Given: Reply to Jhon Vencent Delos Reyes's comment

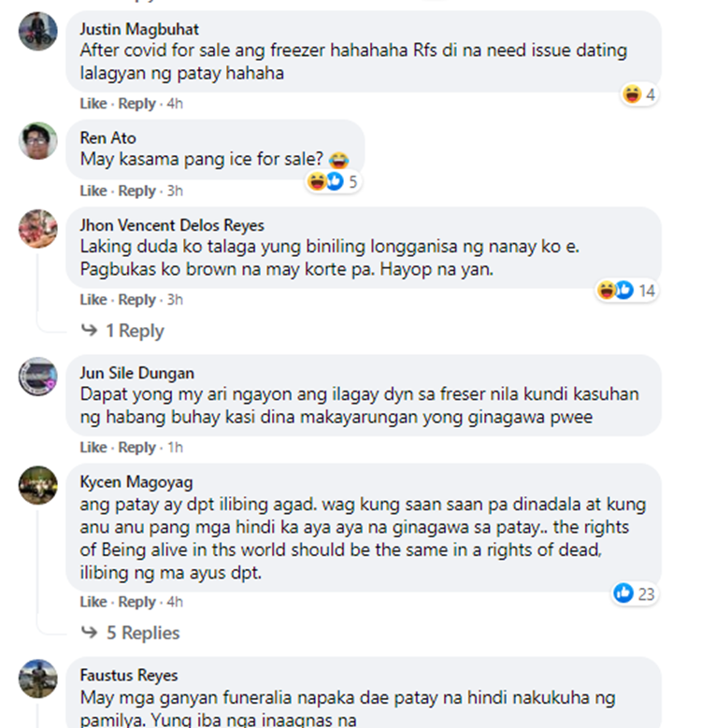Looking at the screenshot, I should (x=137, y=299).
